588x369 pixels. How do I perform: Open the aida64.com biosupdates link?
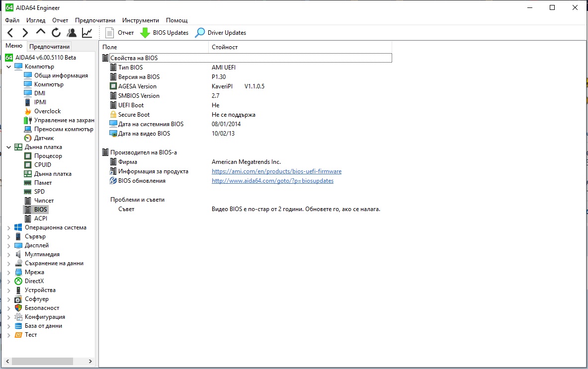coord(272,181)
